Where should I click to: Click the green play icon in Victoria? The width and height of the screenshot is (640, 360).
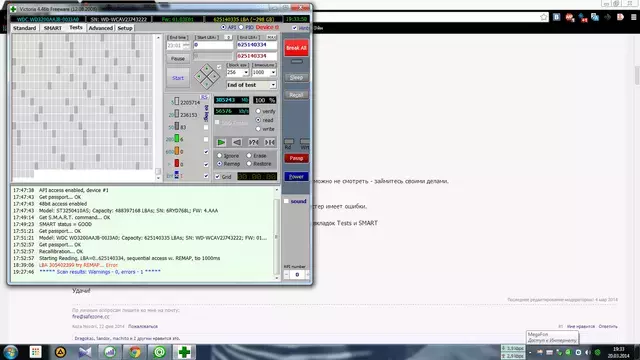(x=221, y=142)
